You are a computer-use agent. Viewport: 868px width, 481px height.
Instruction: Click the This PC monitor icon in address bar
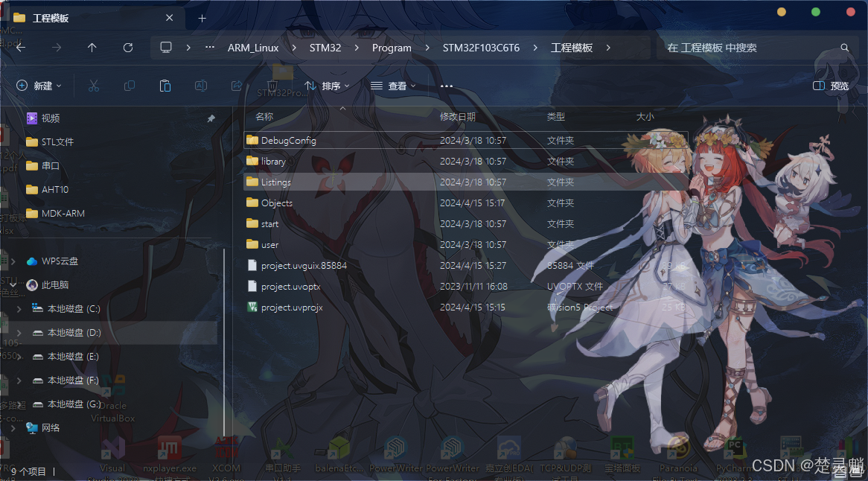(x=165, y=48)
